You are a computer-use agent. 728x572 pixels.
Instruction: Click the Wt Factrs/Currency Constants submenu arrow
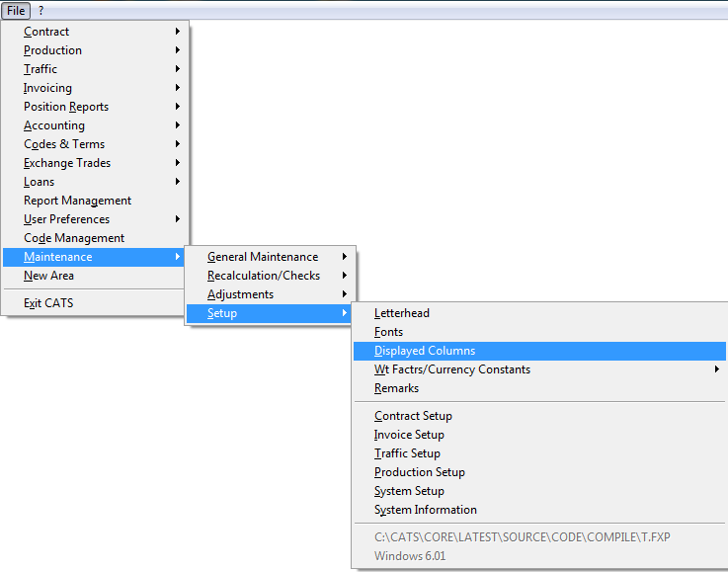click(717, 369)
